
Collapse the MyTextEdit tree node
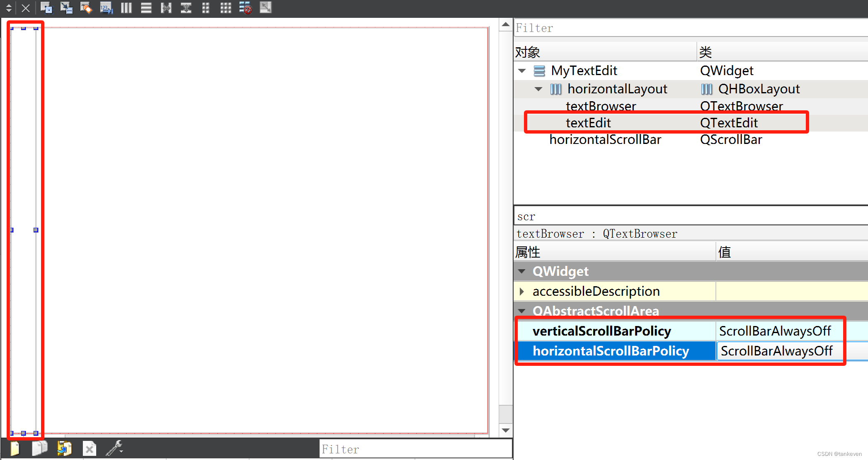point(522,71)
